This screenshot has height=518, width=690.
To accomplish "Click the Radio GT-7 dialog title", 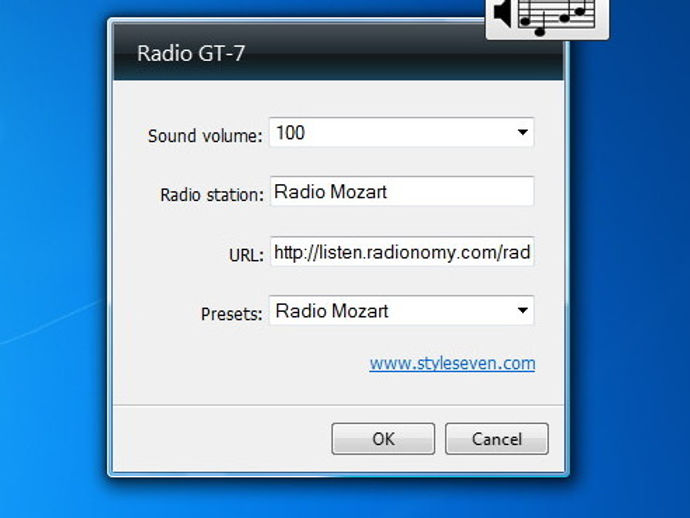I will click(191, 53).
